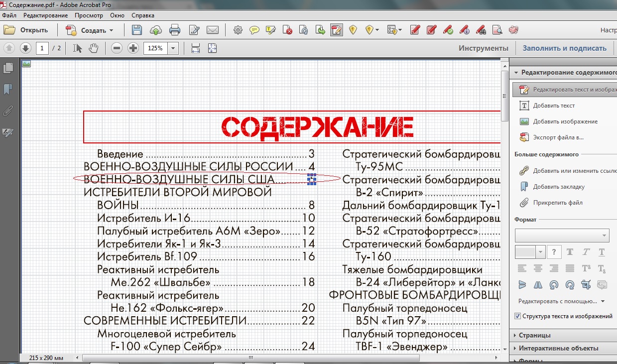This screenshot has width=617, height=364.
Task: Open Заполнить и подписать pane
Action: (x=564, y=48)
